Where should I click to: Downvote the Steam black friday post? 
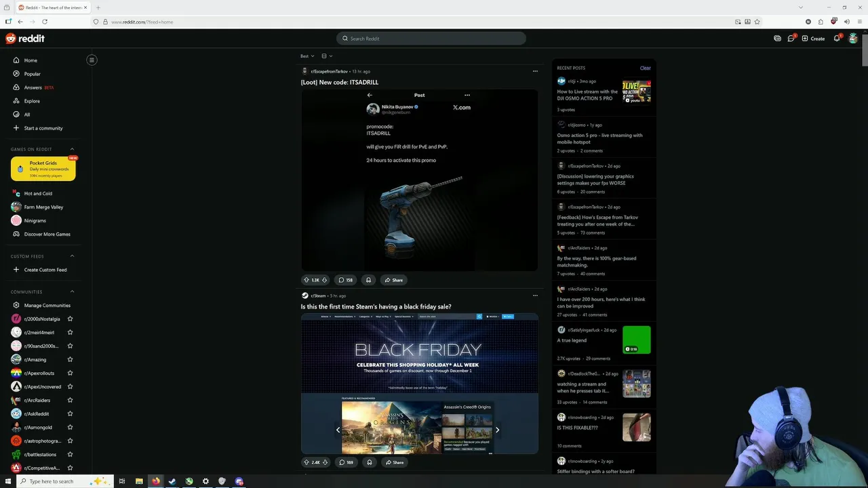(x=325, y=462)
